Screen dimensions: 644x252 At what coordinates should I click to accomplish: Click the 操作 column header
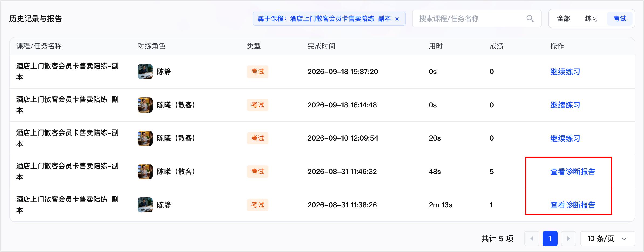click(557, 46)
